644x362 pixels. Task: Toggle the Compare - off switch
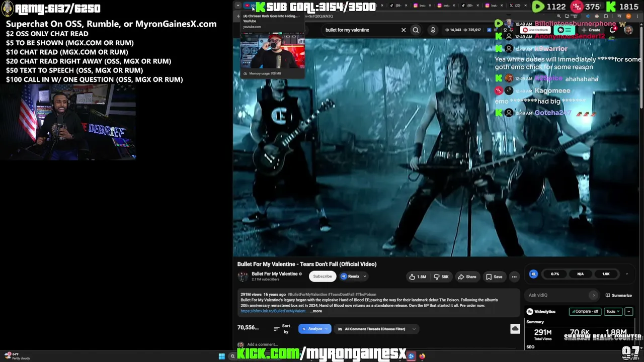[x=585, y=312]
